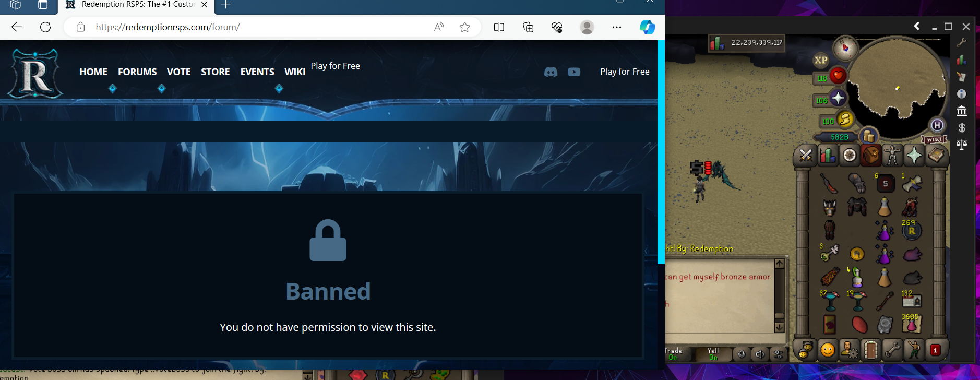The height and width of the screenshot is (380, 980).
Task: Toggle the XP counter orb
Action: (821, 60)
